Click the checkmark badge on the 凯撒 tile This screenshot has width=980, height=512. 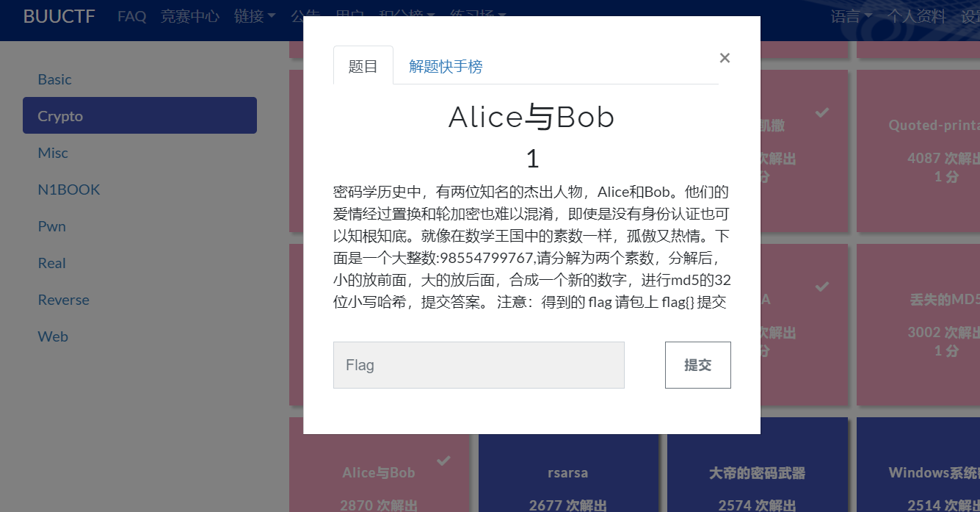tap(822, 112)
